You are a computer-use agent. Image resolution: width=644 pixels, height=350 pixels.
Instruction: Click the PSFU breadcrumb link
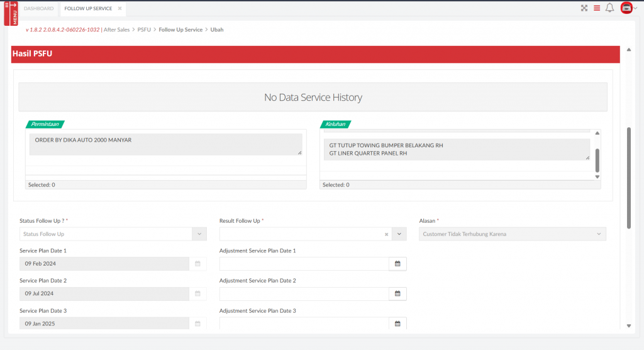tap(144, 30)
